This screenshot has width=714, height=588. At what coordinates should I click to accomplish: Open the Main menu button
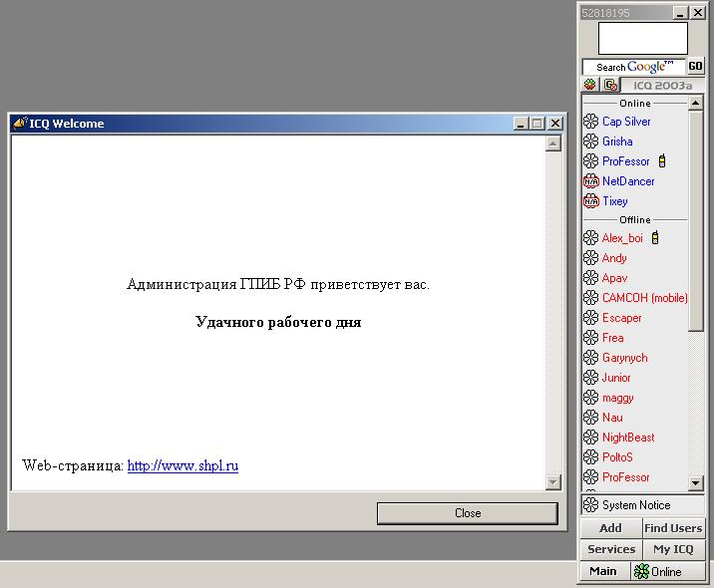603,571
